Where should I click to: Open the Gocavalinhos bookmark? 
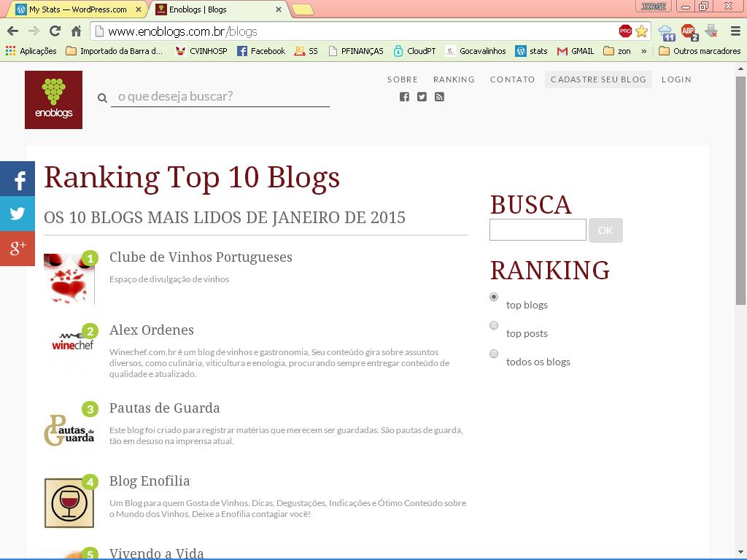(x=476, y=51)
